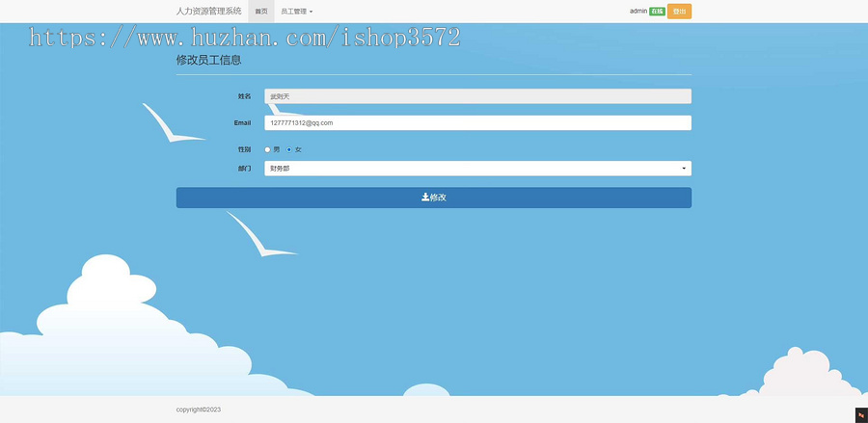Click the caret beside 员工管理
Viewport: 868px width, 423px height.
click(312, 12)
